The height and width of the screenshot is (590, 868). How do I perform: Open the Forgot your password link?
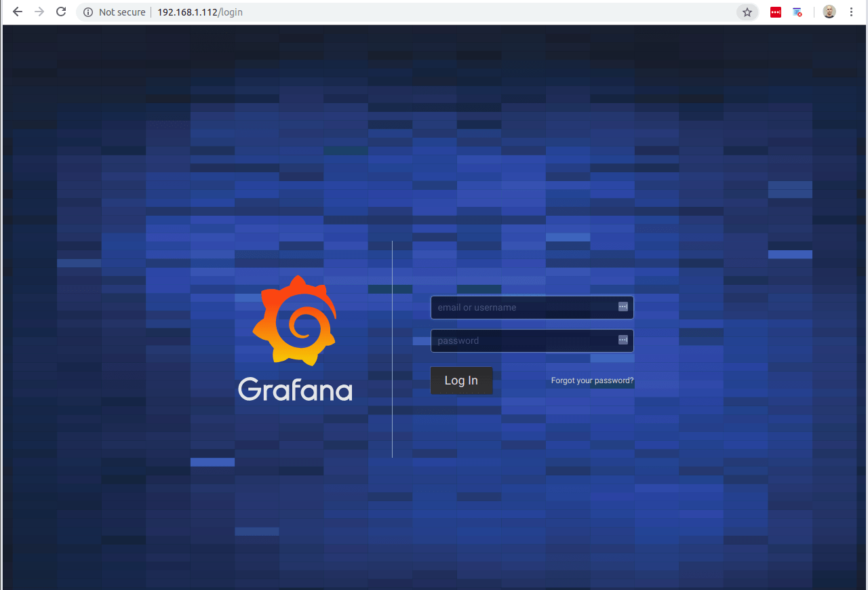pyautogui.click(x=592, y=380)
